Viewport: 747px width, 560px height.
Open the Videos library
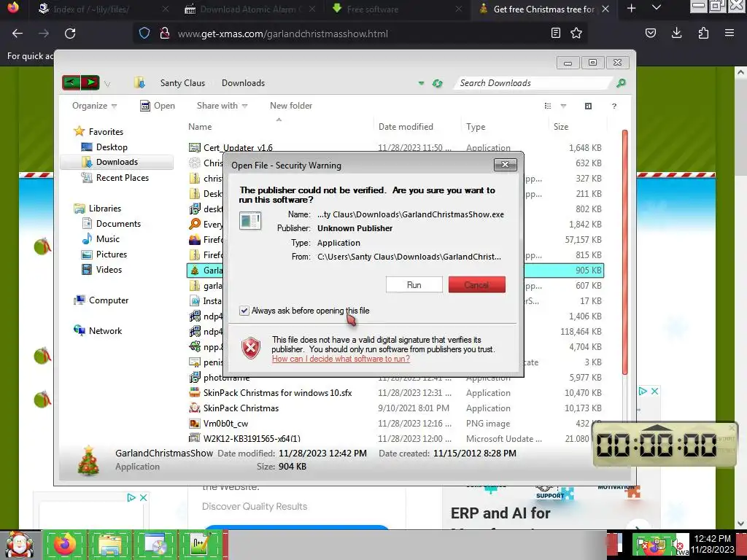(101, 270)
